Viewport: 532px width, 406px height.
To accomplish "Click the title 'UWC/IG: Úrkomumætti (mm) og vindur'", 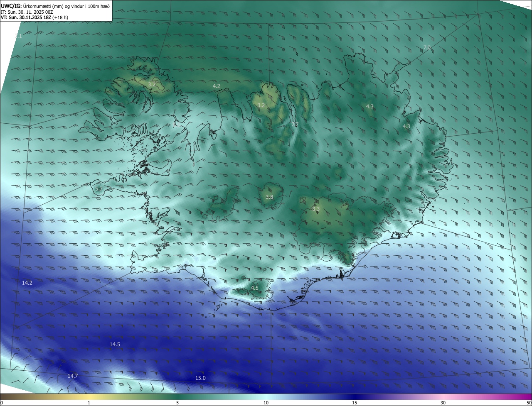I will click(x=55, y=6).
